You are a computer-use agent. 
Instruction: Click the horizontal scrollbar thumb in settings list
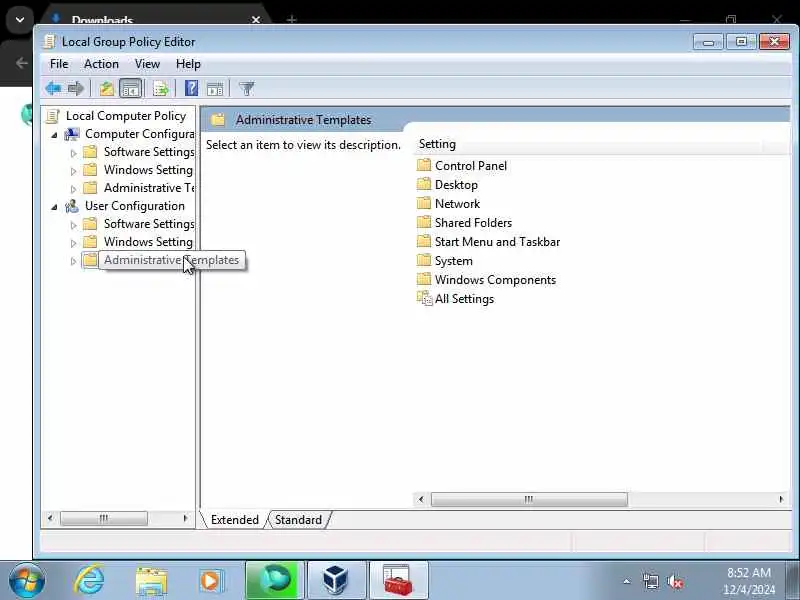[529, 499]
